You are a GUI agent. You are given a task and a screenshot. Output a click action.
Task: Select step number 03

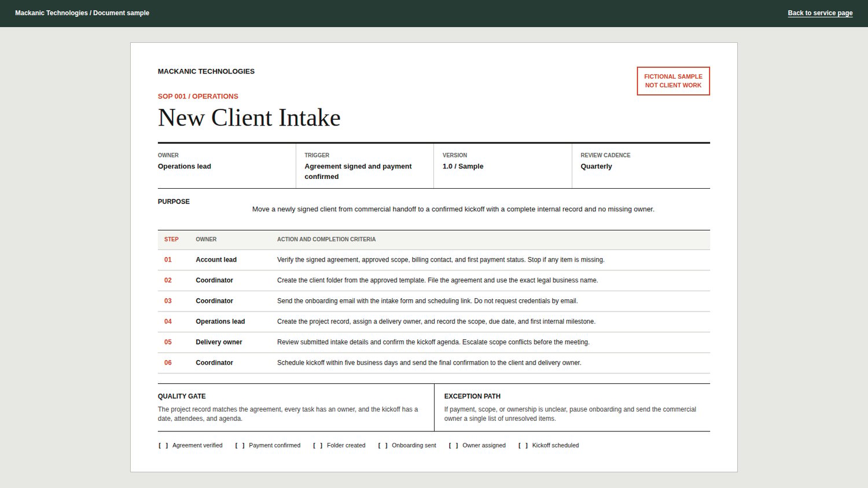(x=168, y=301)
